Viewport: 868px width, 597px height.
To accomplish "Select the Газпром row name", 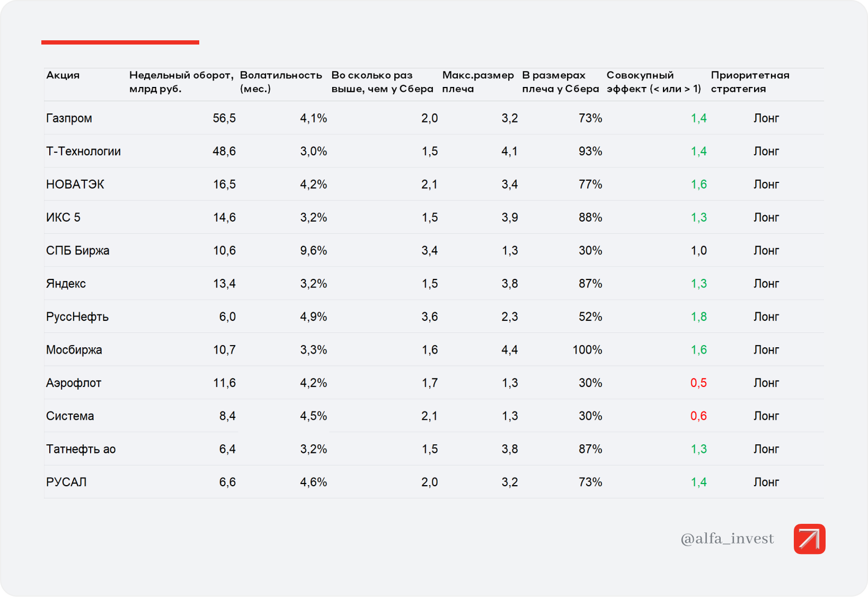I will pyautogui.click(x=69, y=118).
